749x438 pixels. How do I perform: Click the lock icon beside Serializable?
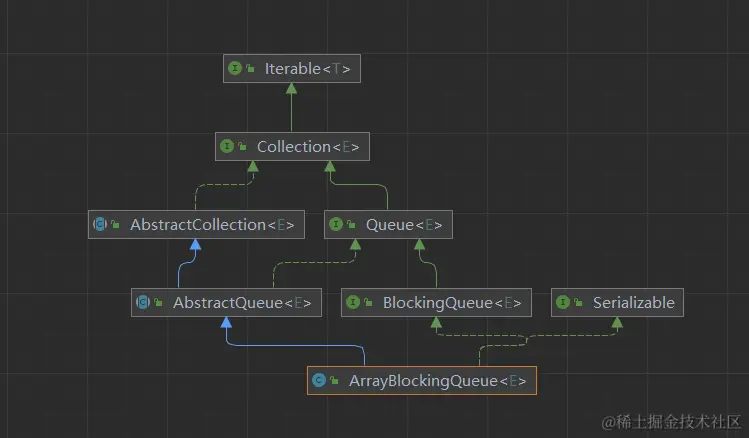[578, 302]
